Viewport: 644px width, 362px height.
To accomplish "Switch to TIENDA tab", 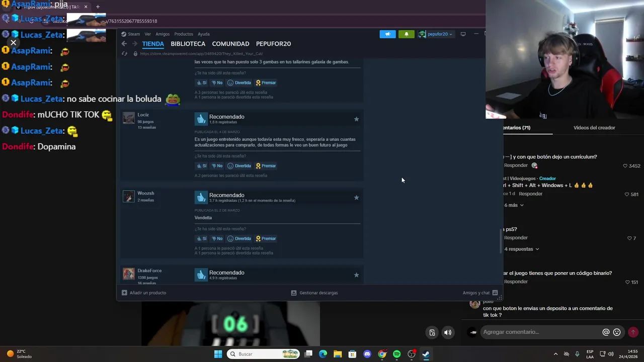I will pos(153,44).
